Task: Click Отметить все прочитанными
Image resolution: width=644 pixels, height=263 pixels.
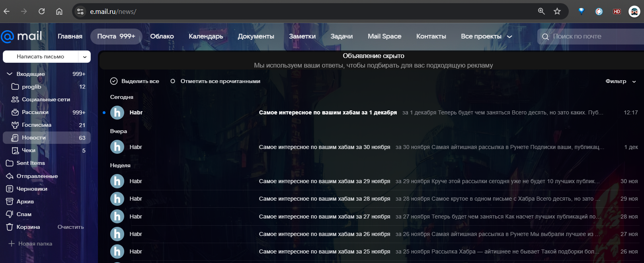Action: 215,81
